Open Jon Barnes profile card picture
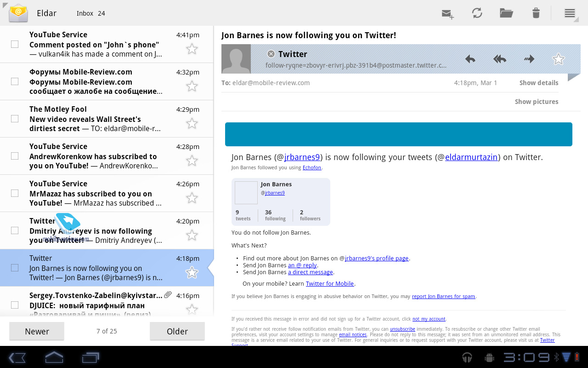This screenshot has height=368, width=588. click(246, 193)
